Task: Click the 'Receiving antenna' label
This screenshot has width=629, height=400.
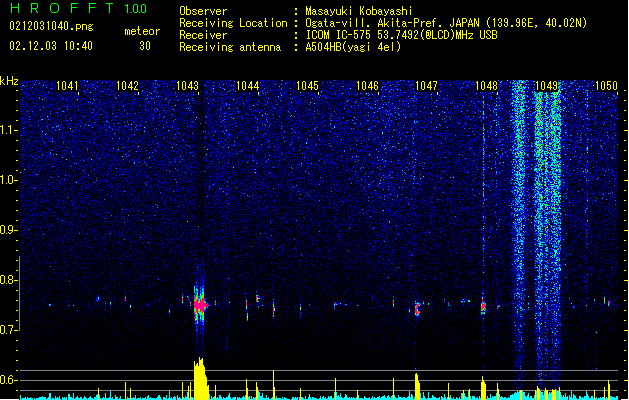Action: tap(230, 47)
